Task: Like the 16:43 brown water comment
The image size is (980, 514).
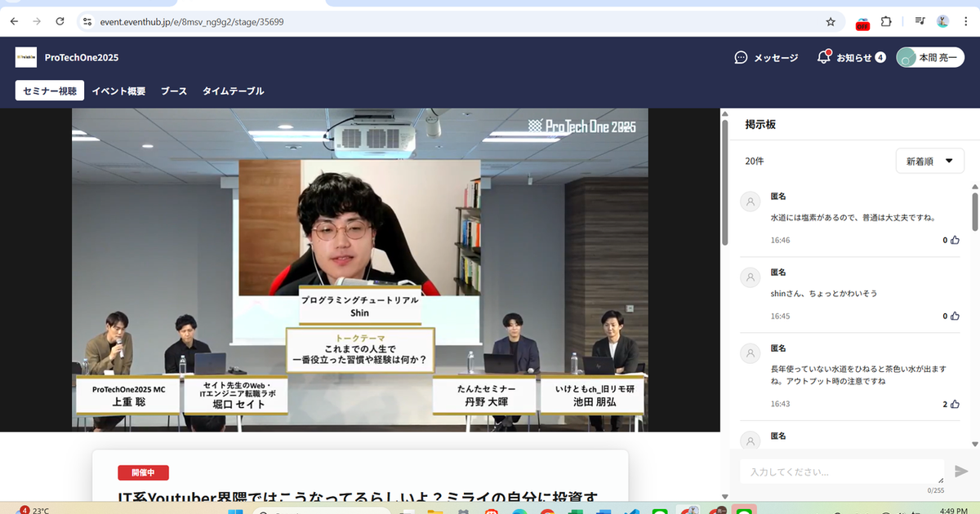Action: [955, 404]
